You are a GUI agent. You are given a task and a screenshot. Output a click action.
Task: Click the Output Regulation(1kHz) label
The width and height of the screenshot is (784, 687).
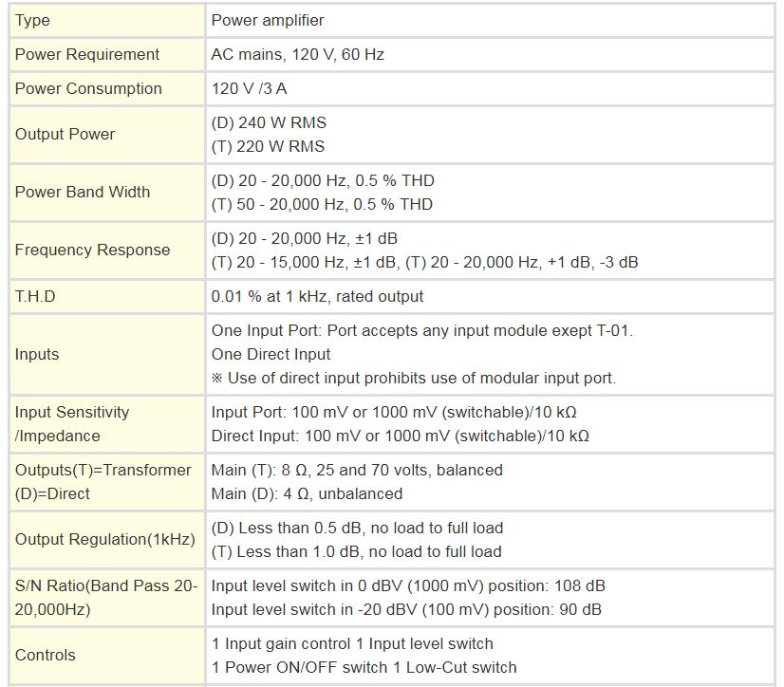click(105, 540)
